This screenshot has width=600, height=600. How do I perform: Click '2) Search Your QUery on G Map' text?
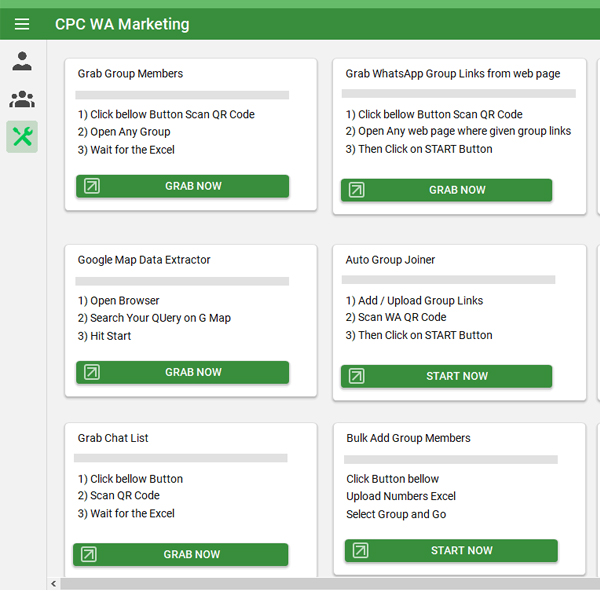coord(154,318)
